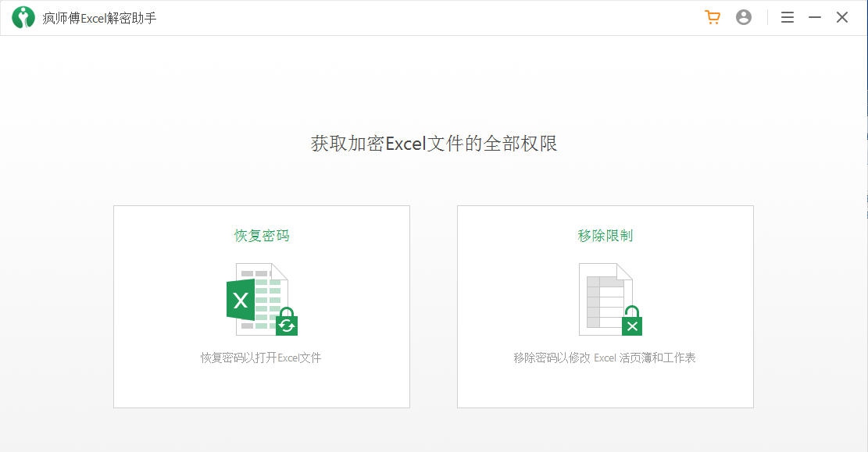Click the user account icon
The width and height of the screenshot is (868, 452).
(x=743, y=16)
